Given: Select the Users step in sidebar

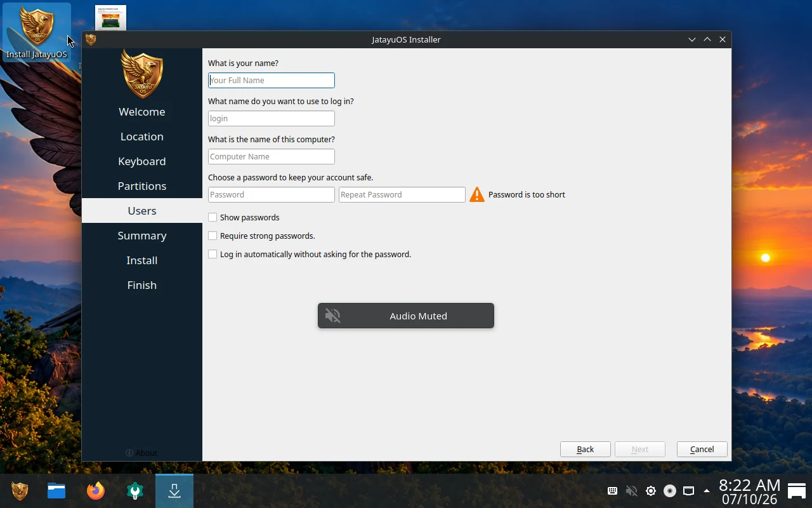Looking at the screenshot, I should [x=142, y=211].
